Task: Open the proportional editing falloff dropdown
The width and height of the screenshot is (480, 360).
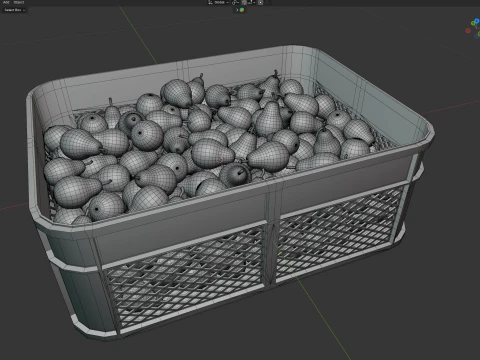Action: pyautogui.click(x=268, y=2)
